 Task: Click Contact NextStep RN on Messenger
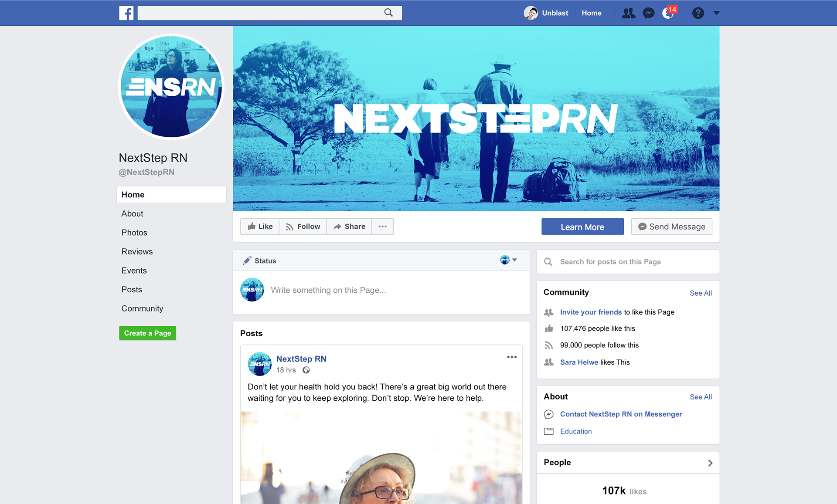pyautogui.click(x=621, y=414)
